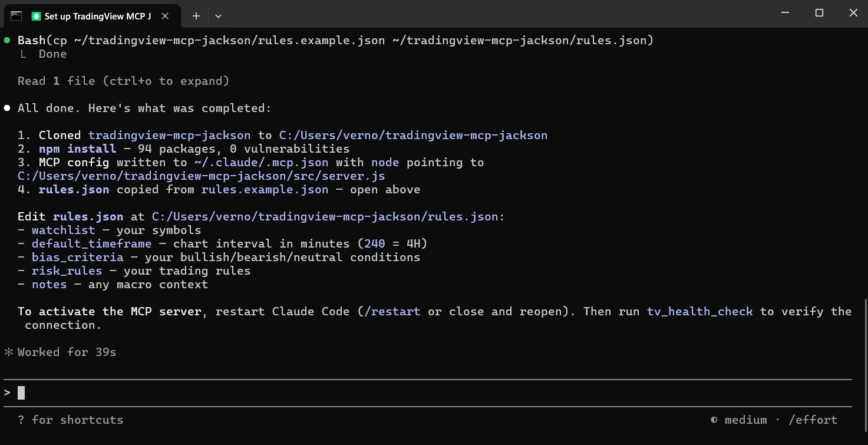Close the terminal window

(x=853, y=13)
